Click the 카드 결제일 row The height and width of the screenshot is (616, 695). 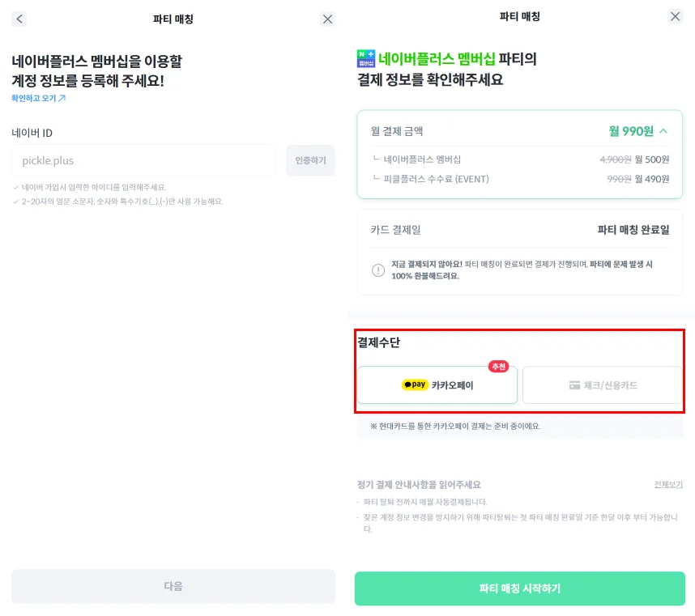click(519, 230)
